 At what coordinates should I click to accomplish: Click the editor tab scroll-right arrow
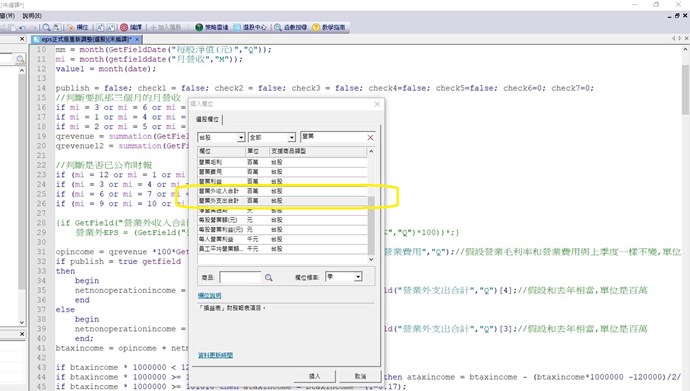pos(679,39)
